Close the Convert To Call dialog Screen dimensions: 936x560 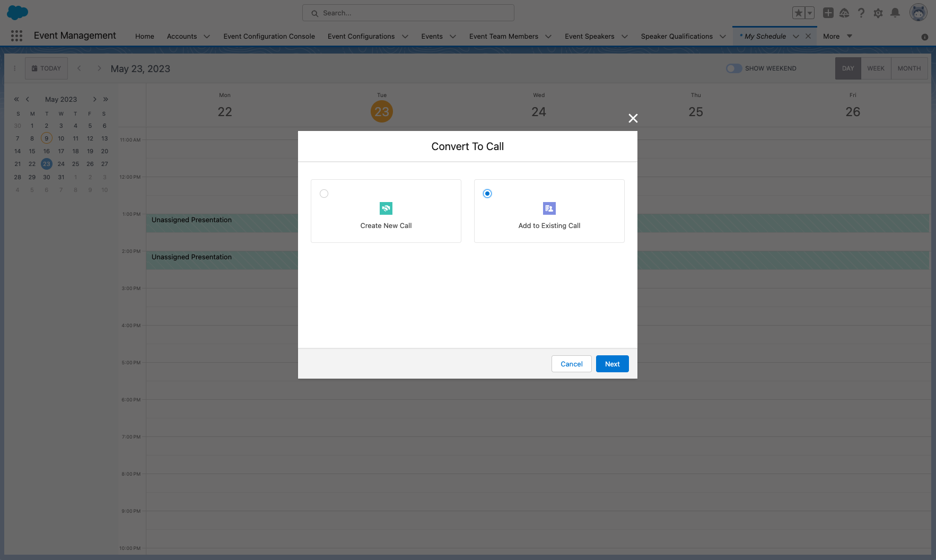pyautogui.click(x=633, y=118)
